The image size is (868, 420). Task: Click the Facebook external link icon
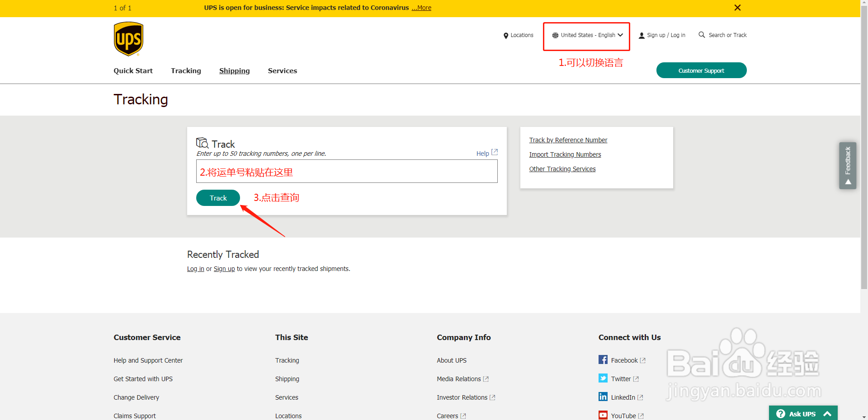[643, 360]
